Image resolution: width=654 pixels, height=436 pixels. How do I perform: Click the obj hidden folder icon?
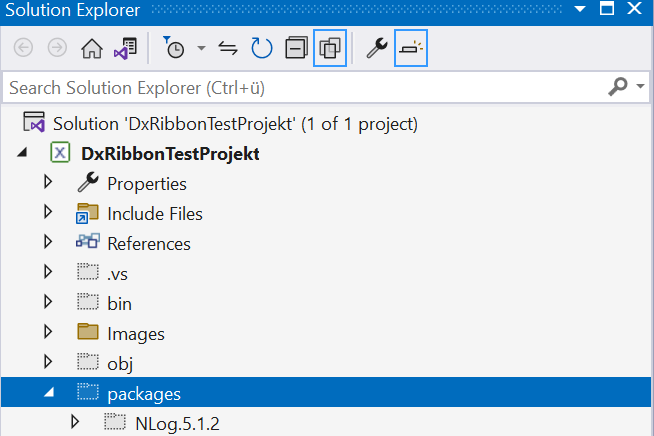(x=88, y=362)
